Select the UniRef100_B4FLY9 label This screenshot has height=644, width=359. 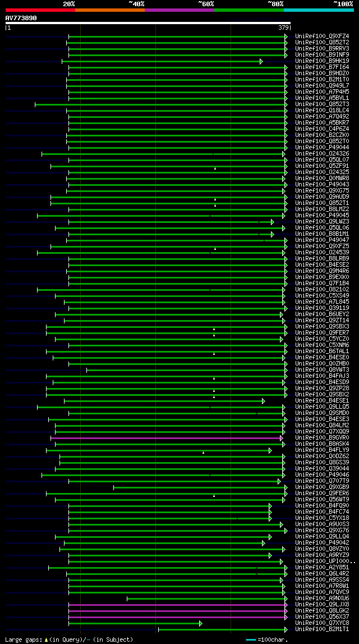(x=322, y=450)
